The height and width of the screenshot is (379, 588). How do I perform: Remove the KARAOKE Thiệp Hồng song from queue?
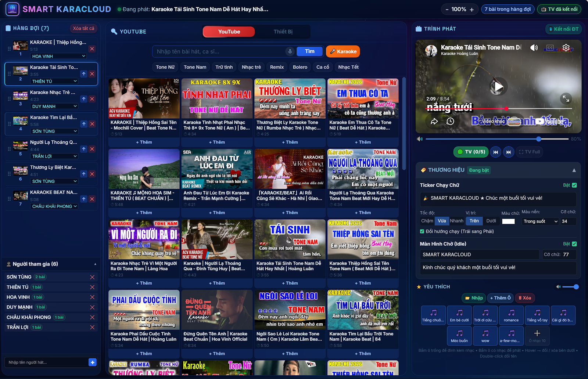(x=92, y=49)
